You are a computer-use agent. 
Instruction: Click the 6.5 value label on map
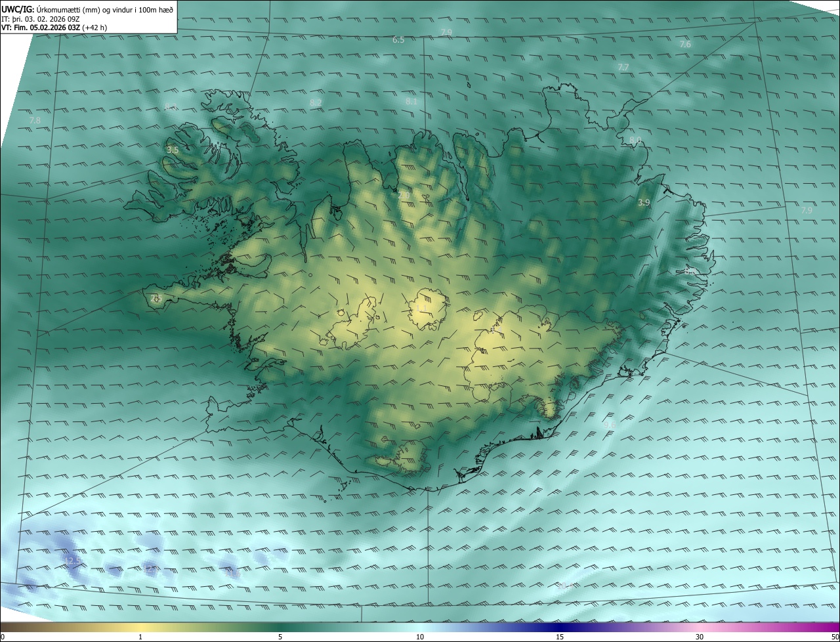[398, 40]
